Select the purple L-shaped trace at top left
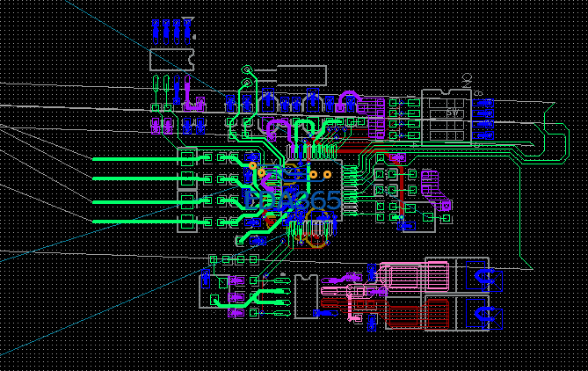 (192, 94)
